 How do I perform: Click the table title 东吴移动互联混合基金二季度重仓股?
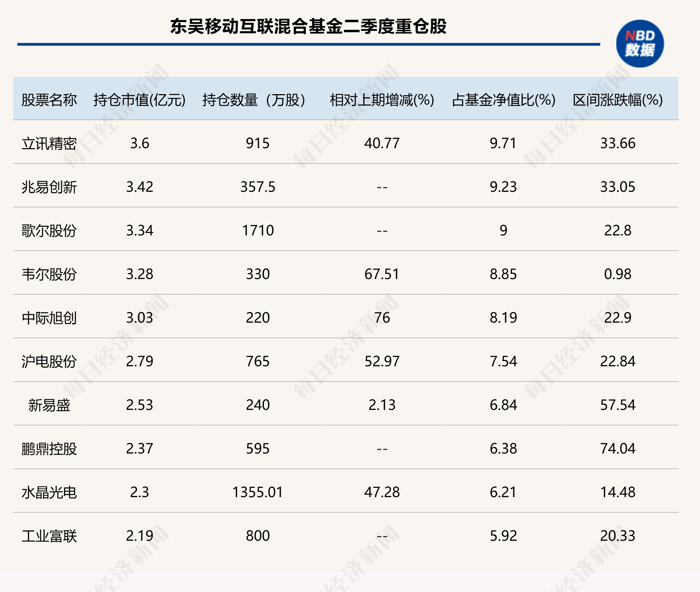point(308,26)
